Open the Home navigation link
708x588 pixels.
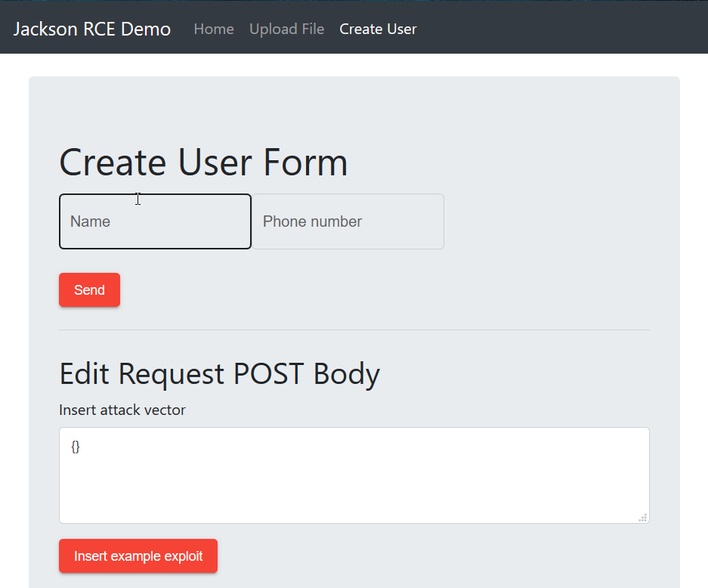coord(214,29)
